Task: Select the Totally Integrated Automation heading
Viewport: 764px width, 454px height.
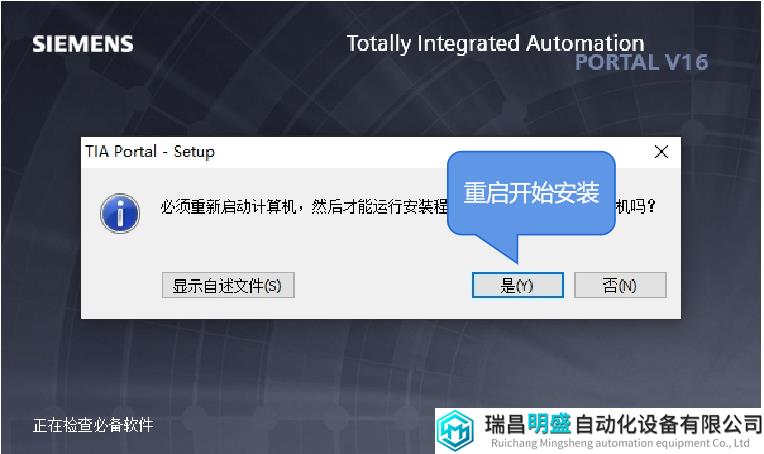Action: [x=495, y=43]
